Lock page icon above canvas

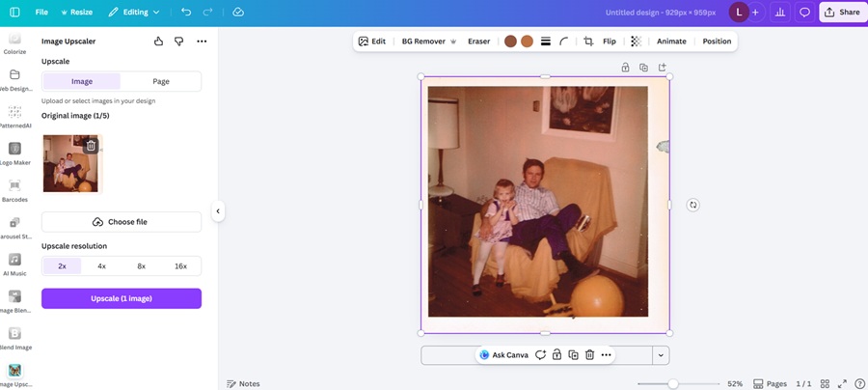tap(625, 68)
